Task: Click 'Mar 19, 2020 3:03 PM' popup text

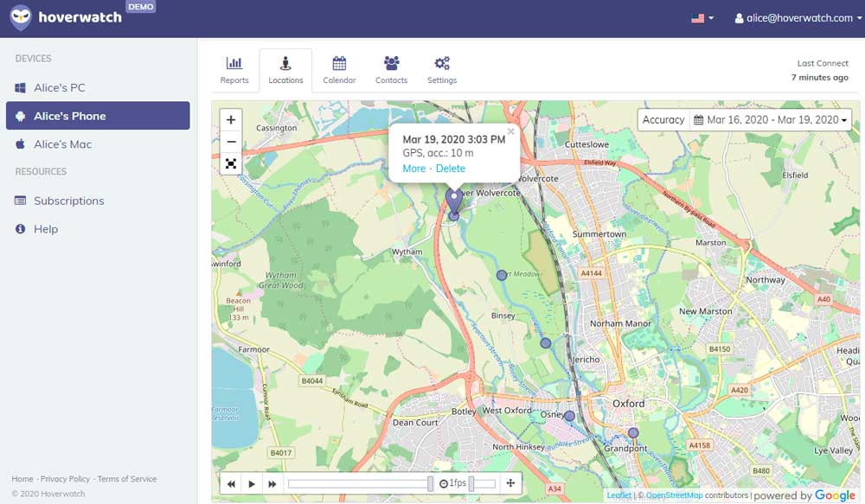Action: click(x=453, y=139)
